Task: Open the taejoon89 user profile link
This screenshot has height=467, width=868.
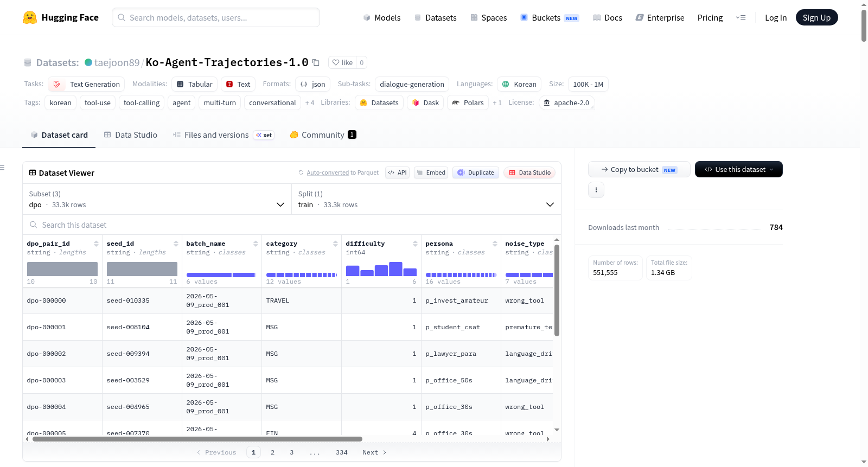Action: point(117,62)
